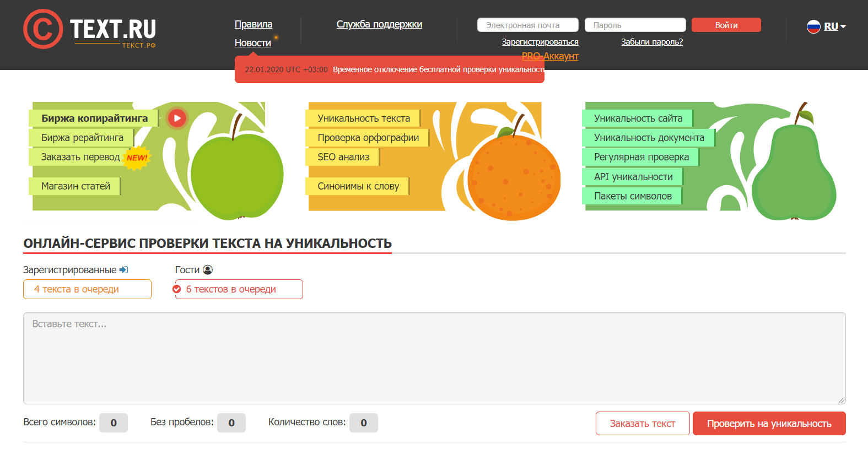Open Магазин статей
The height and width of the screenshot is (449, 868).
pos(76,186)
